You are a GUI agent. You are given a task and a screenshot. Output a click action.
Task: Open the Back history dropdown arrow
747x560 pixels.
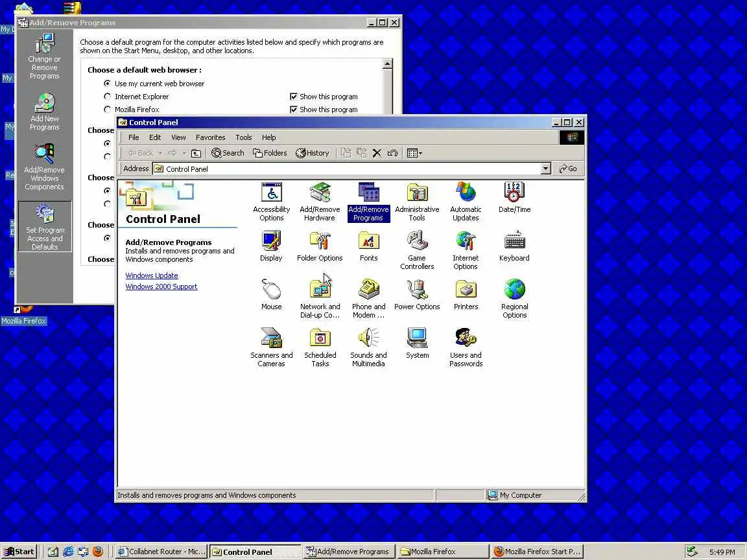[161, 153]
